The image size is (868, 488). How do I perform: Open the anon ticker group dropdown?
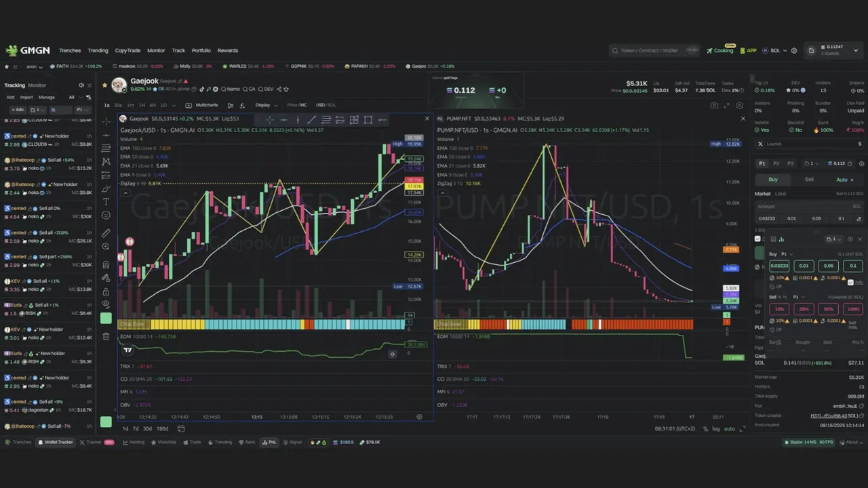click(x=34, y=66)
